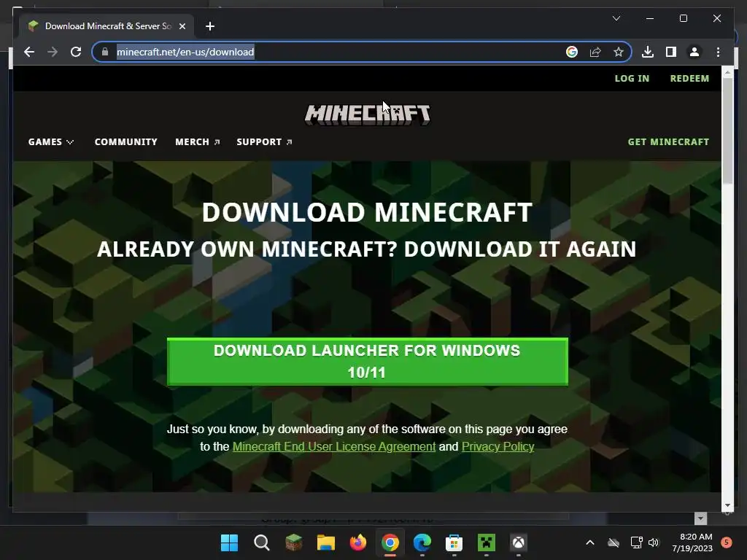The height and width of the screenshot is (560, 747).
Task: Open Xbox app from taskbar
Action: coord(519,542)
